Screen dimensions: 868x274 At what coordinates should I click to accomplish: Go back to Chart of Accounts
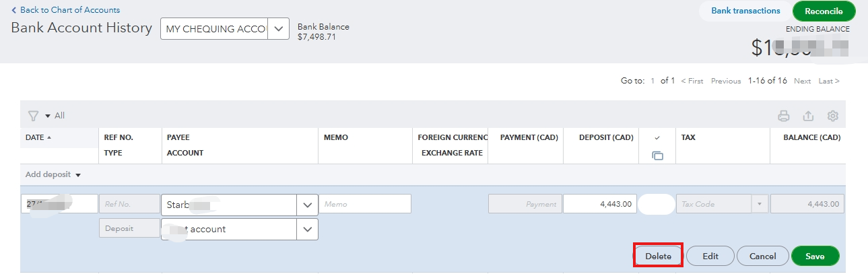[65, 10]
